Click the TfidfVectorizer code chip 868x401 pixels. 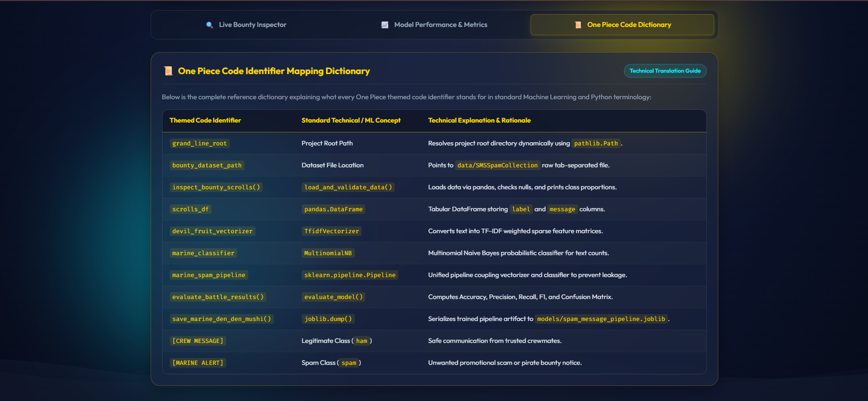pyautogui.click(x=331, y=231)
